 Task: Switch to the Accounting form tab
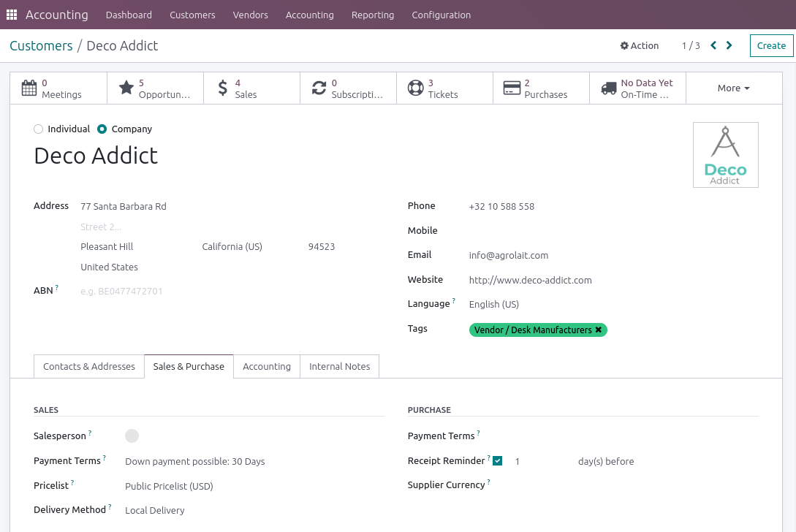267,367
